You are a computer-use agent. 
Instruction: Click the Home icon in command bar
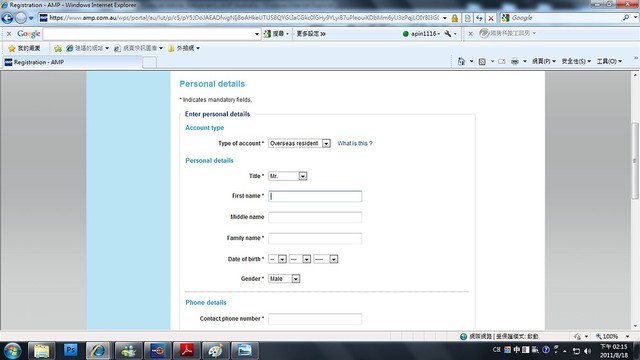tap(461, 61)
